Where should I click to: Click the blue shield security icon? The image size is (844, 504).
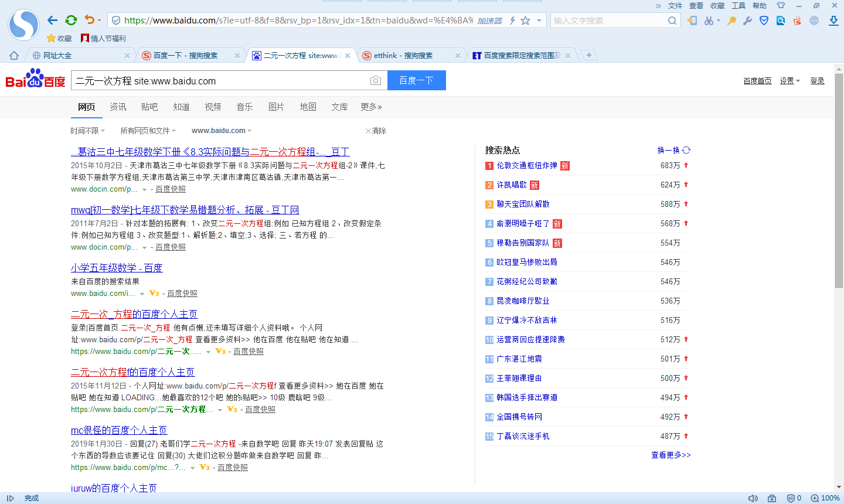pyautogui.click(x=764, y=21)
